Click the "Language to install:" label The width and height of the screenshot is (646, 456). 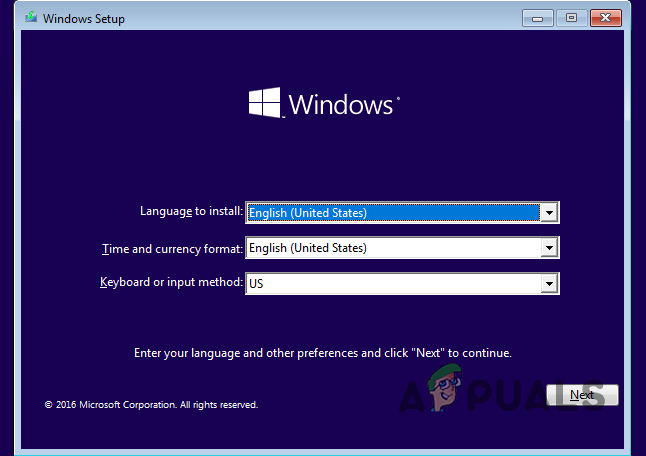192,211
